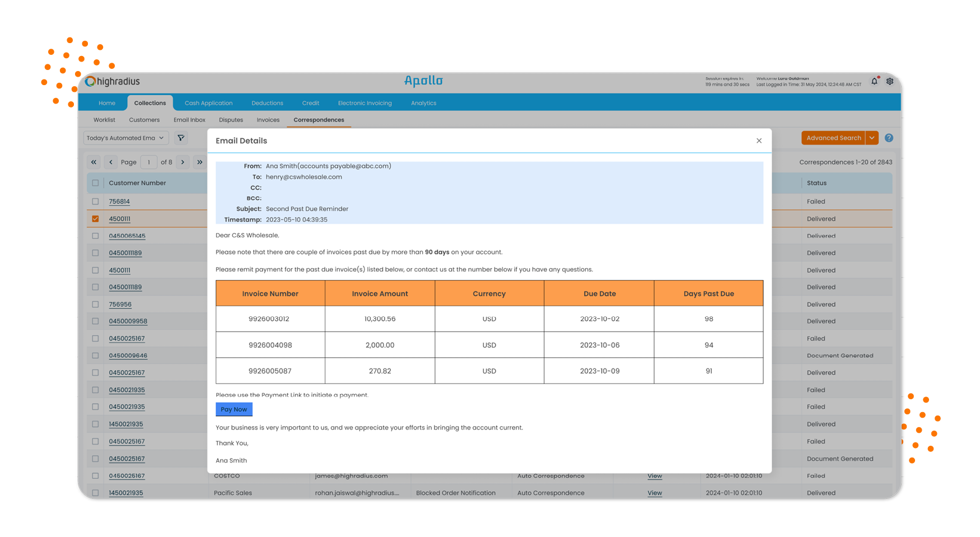The width and height of the screenshot is (980, 537).
Task: Open customer number 0450009958 link
Action: coord(128,321)
